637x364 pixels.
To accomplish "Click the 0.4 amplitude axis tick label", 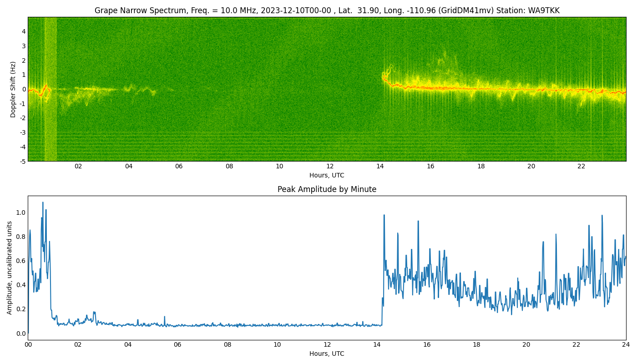I will pyautogui.click(x=20, y=285).
